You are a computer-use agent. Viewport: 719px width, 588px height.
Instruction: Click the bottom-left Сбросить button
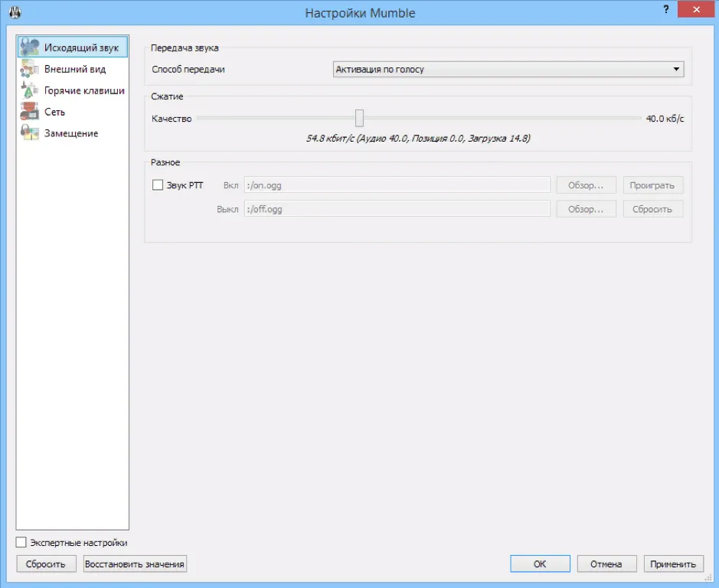(46, 564)
